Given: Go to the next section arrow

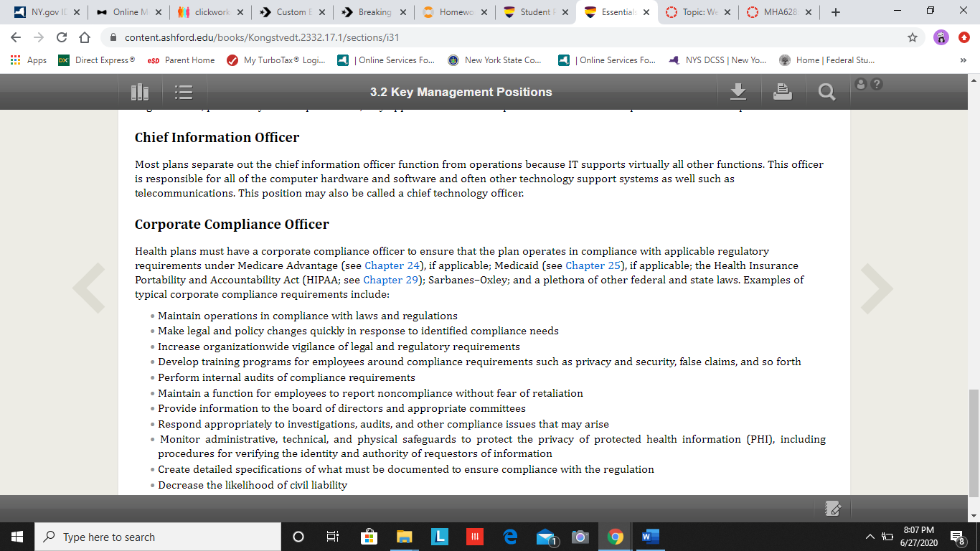Looking at the screenshot, I should pos(877,288).
